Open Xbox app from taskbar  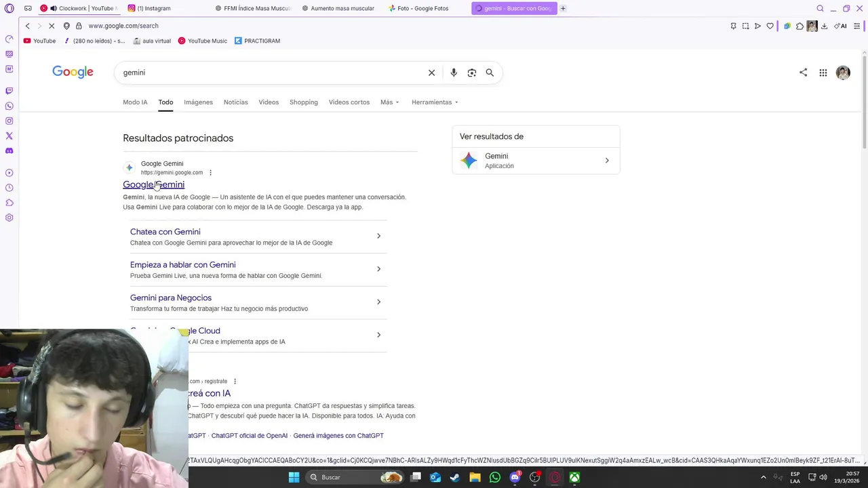[574, 477]
